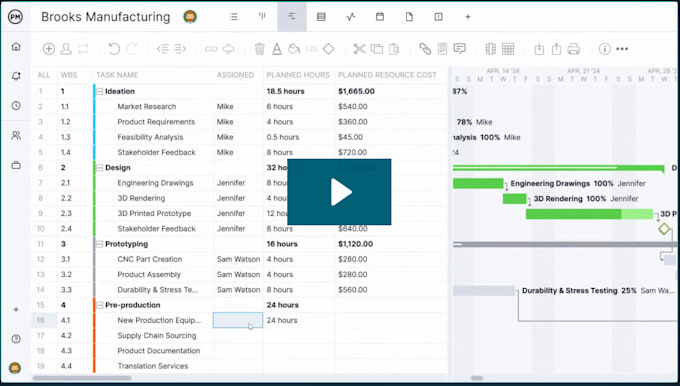Click the Info circle icon

click(x=605, y=49)
